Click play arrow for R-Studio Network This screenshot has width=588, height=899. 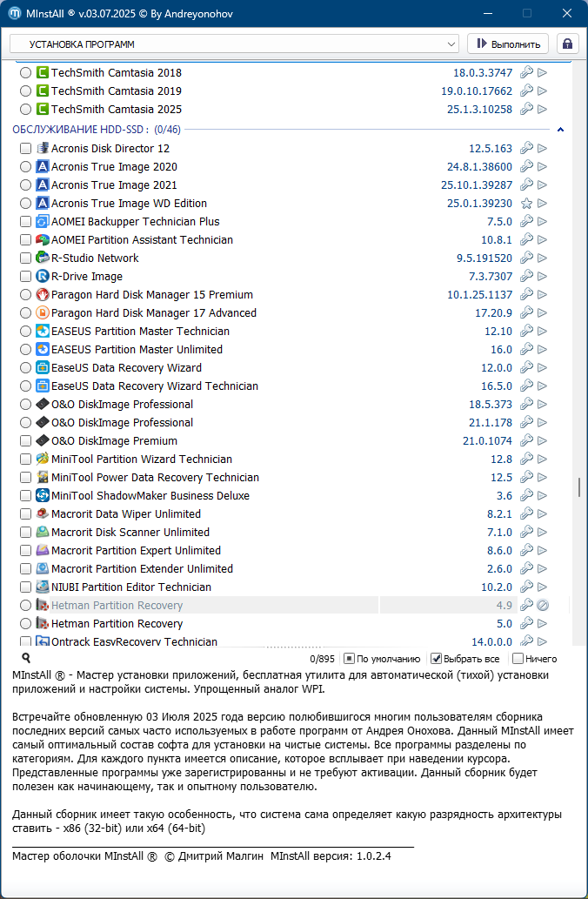click(542, 258)
